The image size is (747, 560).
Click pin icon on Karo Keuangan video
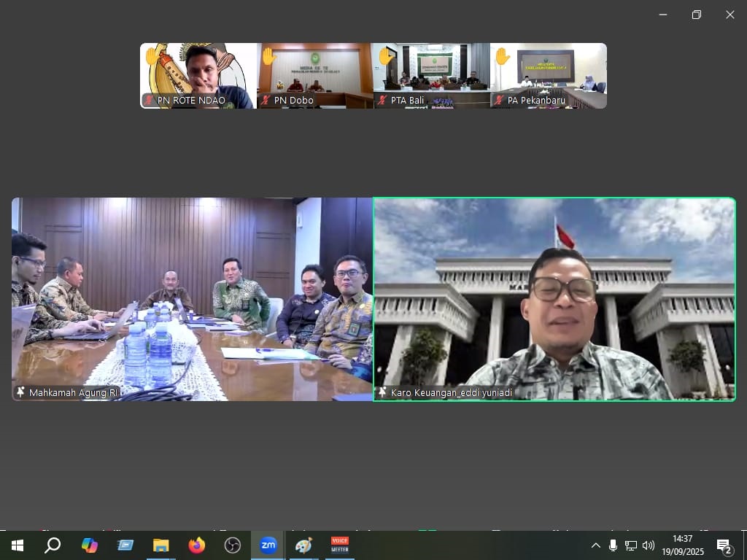coord(382,392)
